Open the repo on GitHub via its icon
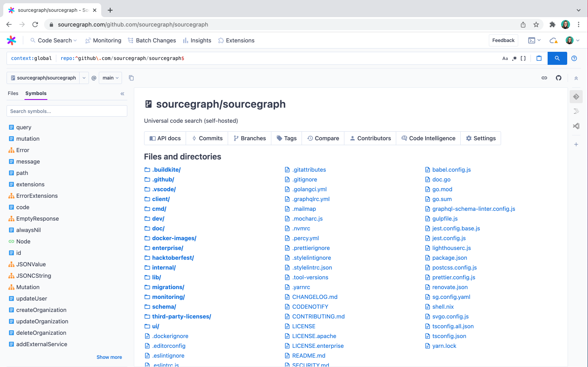 [559, 78]
